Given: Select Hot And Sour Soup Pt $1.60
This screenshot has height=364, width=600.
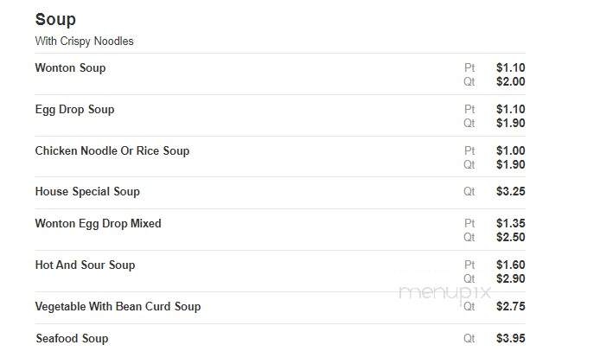Looking at the screenshot, I should (x=510, y=265).
